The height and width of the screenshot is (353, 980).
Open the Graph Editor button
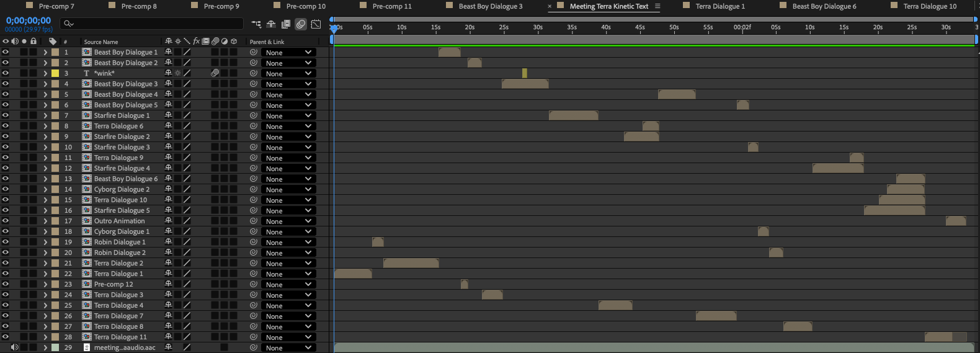point(316,24)
